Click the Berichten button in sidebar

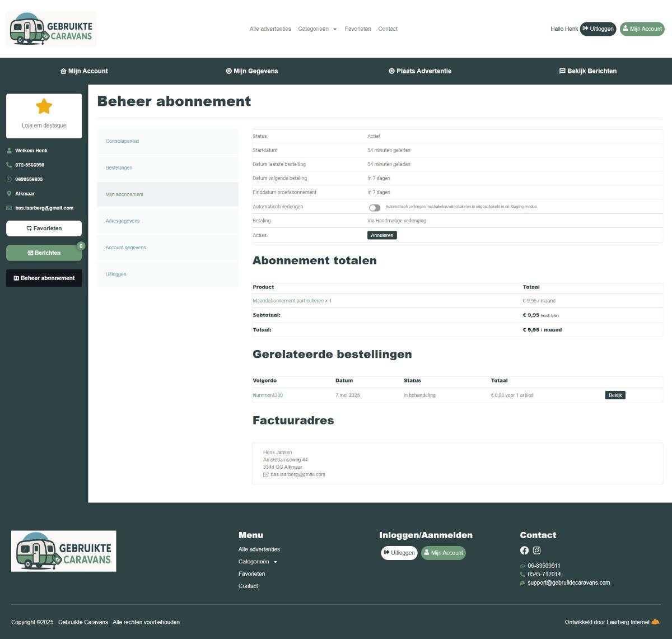click(x=44, y=253)
